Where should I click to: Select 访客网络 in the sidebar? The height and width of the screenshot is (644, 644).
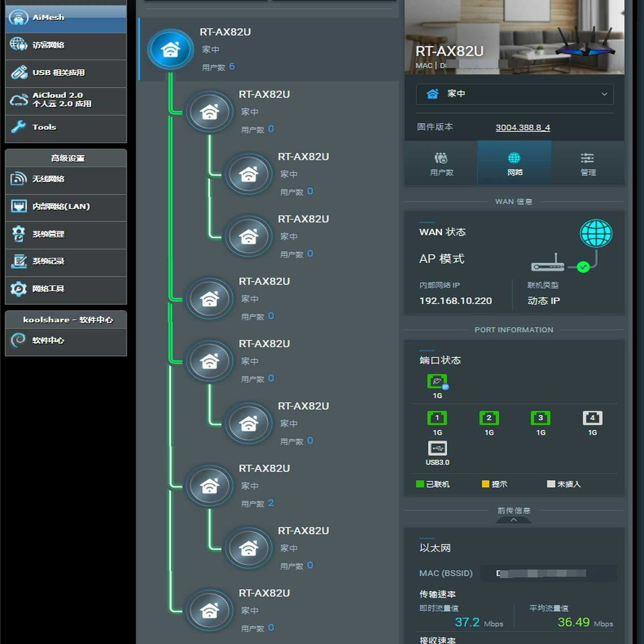49,45
